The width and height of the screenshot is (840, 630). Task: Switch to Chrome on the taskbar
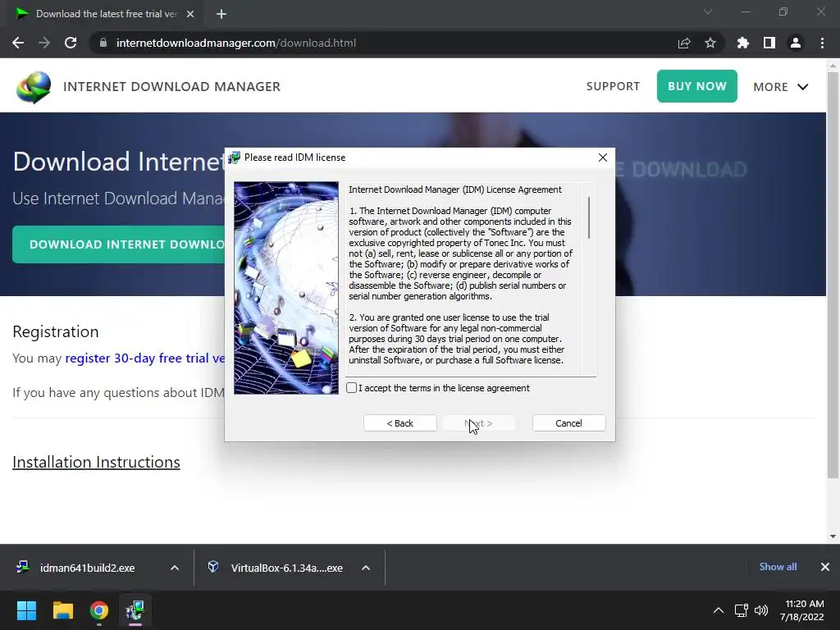(99, 610)
